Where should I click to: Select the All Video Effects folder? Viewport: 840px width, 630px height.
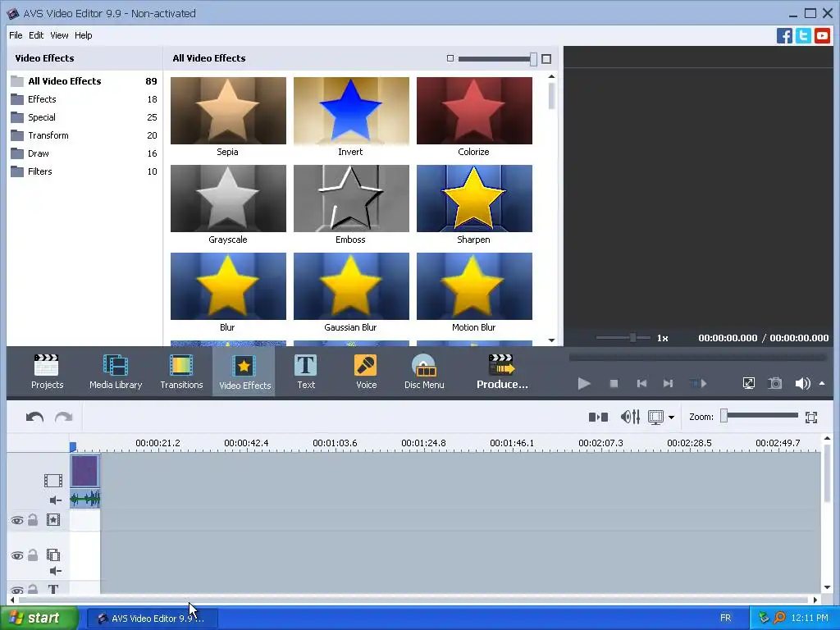point(84,81)
